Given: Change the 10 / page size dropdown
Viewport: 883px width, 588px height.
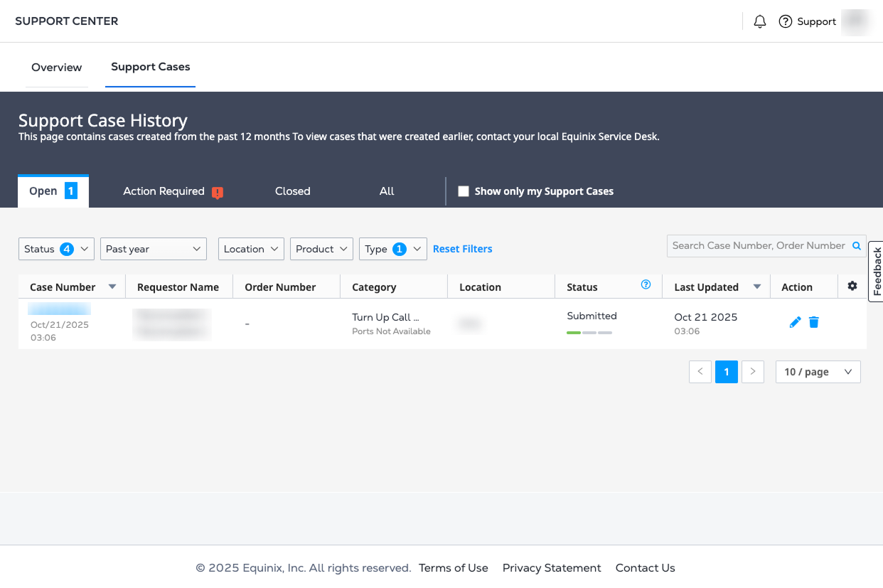Looking at the screenshot, I should click(x=818, y=372).
